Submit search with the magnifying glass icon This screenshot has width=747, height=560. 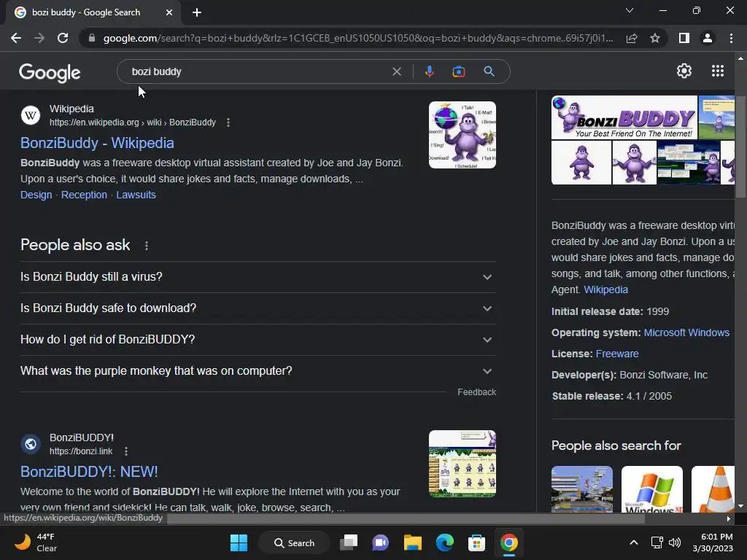pyautogui.click(x=489, y=71)
